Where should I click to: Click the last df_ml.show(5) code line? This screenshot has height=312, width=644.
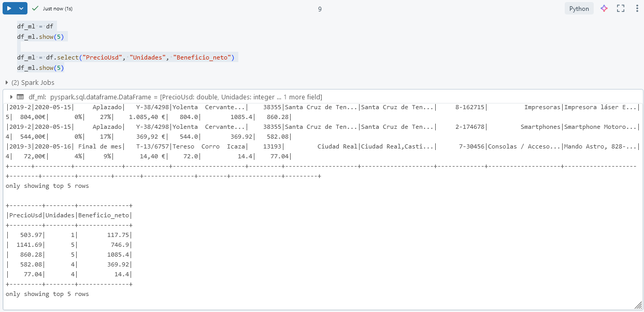pyautogui.click(x=40, y=68)
